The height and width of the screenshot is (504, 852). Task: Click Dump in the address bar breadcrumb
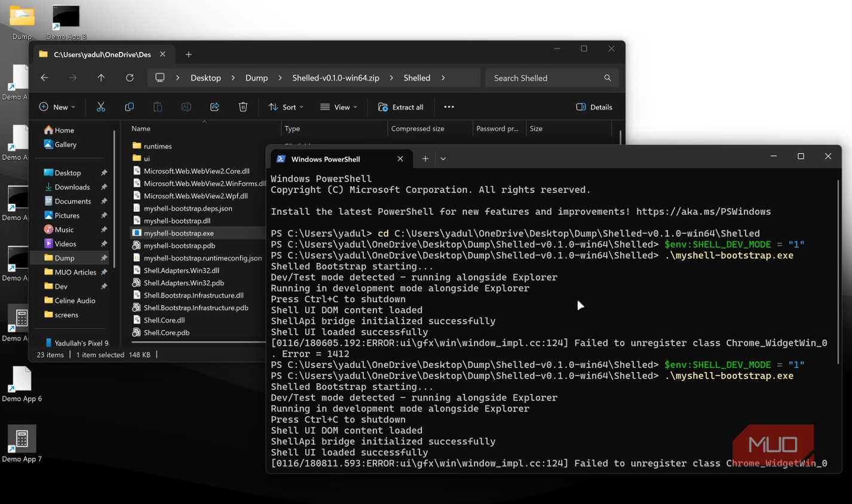tap(256, 78)
